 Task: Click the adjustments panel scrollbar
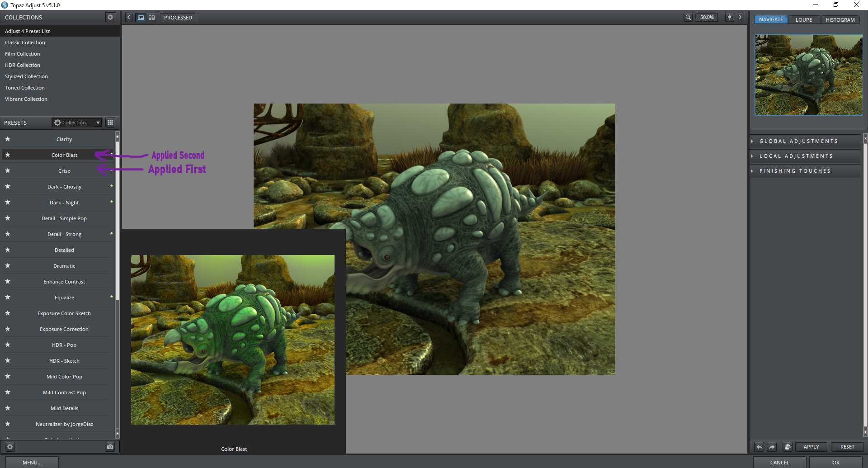[865, 285]
